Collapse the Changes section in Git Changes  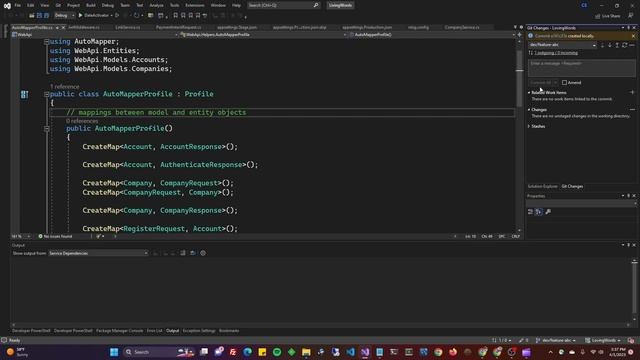pyautogui.click(x=529, y=110)
